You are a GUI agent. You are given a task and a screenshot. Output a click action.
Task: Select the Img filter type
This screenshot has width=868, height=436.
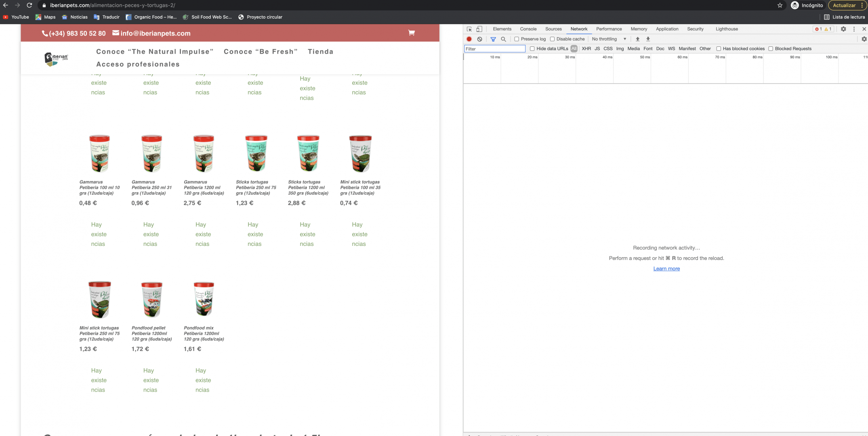click(620, 49)
